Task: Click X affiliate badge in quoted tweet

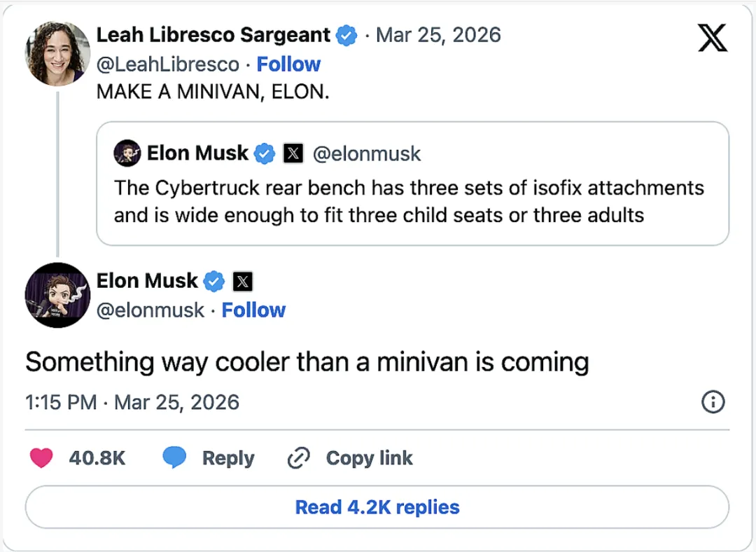Action: pos(293,153)
